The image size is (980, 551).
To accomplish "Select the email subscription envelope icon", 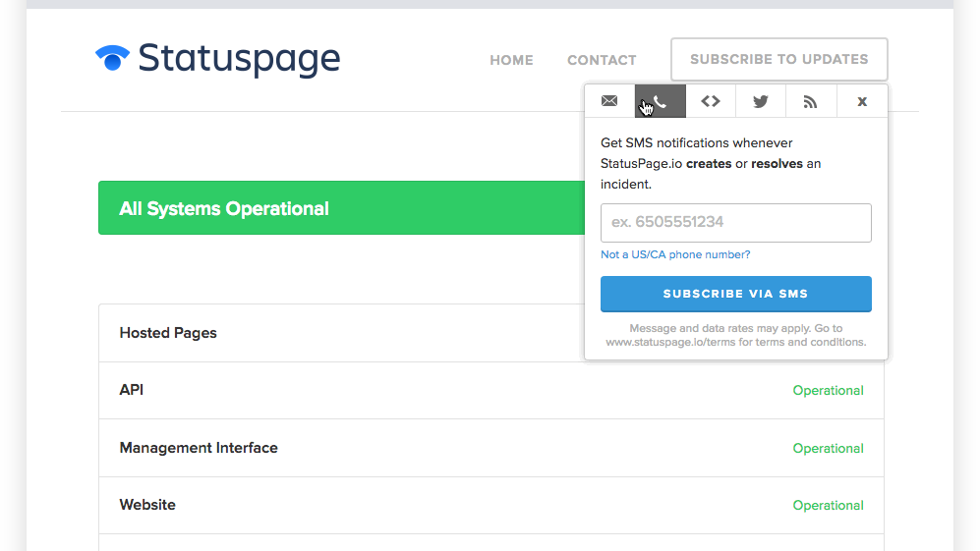I will [609, 101].
